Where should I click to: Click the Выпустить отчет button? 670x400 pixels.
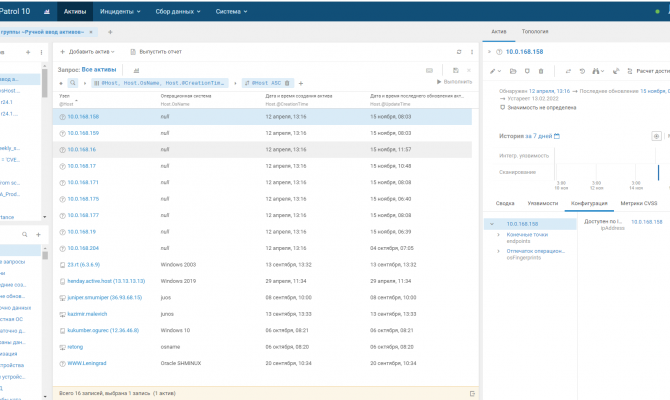tap(159, 51)
